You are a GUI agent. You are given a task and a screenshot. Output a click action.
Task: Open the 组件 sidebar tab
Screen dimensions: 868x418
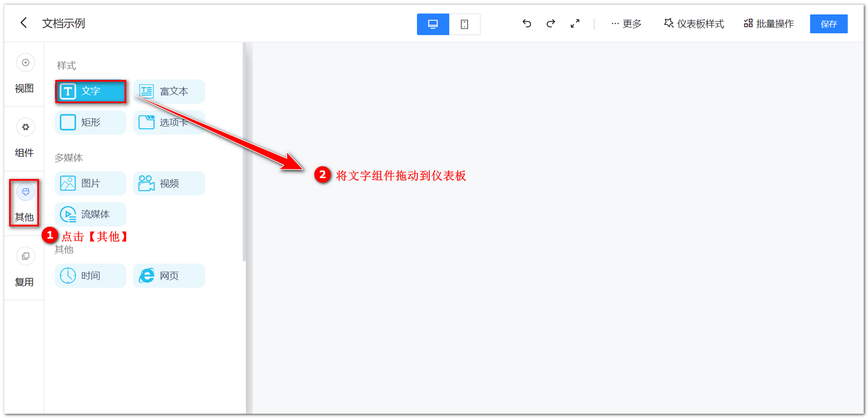(x=25, y=138)
